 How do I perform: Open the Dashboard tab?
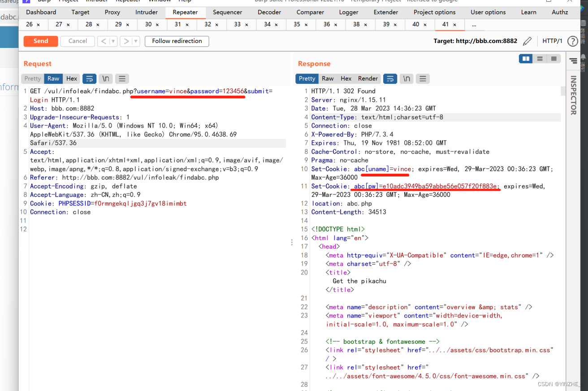click(x=41, y=12)
